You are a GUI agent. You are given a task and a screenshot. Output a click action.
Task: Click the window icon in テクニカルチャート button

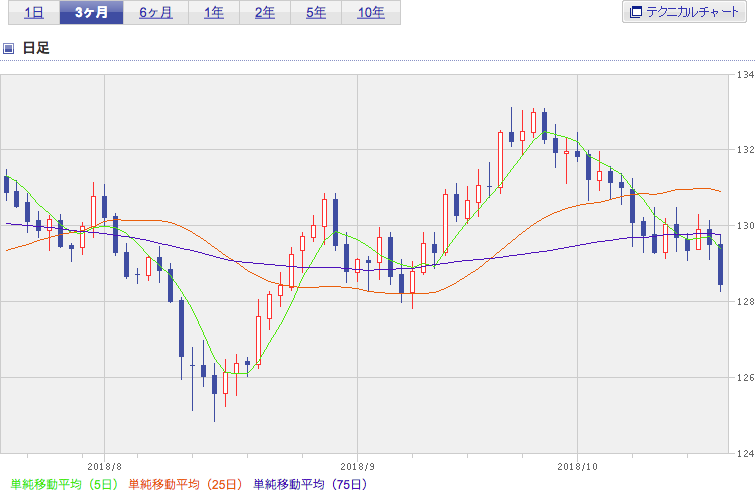(636, 12)
